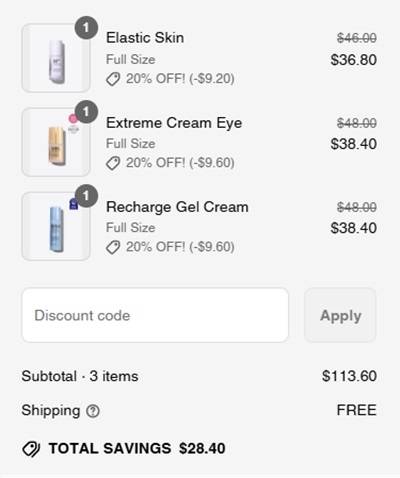Click the Shipping help question mark icon
Image resolution: width=400 pixels, height=478 pixels.
coord(93,411)
